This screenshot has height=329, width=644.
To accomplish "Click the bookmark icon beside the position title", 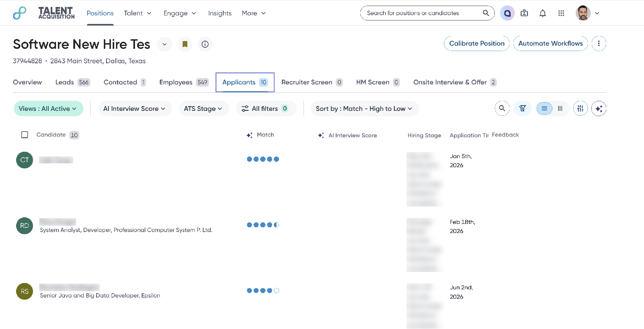I will pos(185,44).
